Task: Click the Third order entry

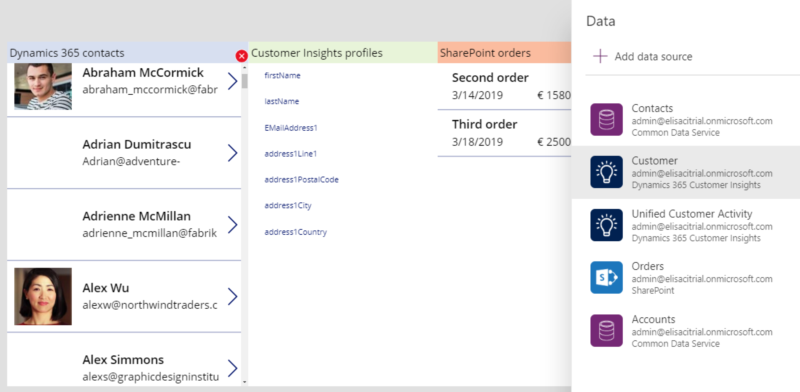Action: click(x=505, y=133)
